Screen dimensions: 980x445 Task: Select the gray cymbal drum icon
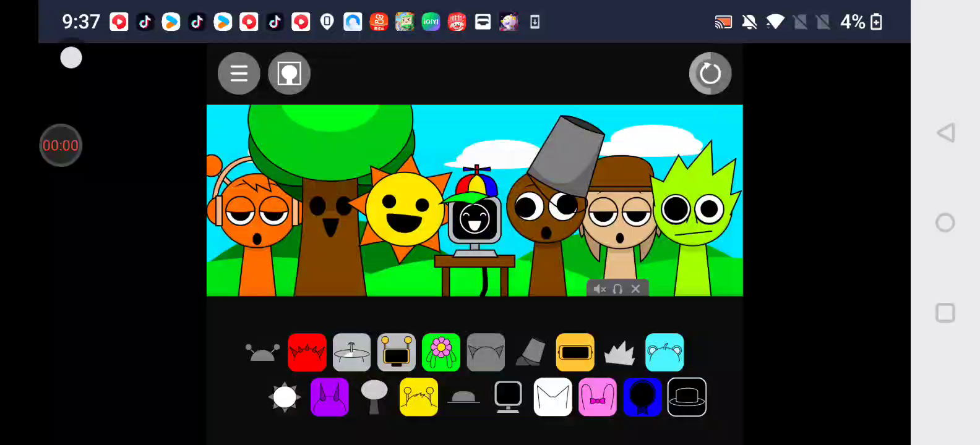[x=351, y=352]
